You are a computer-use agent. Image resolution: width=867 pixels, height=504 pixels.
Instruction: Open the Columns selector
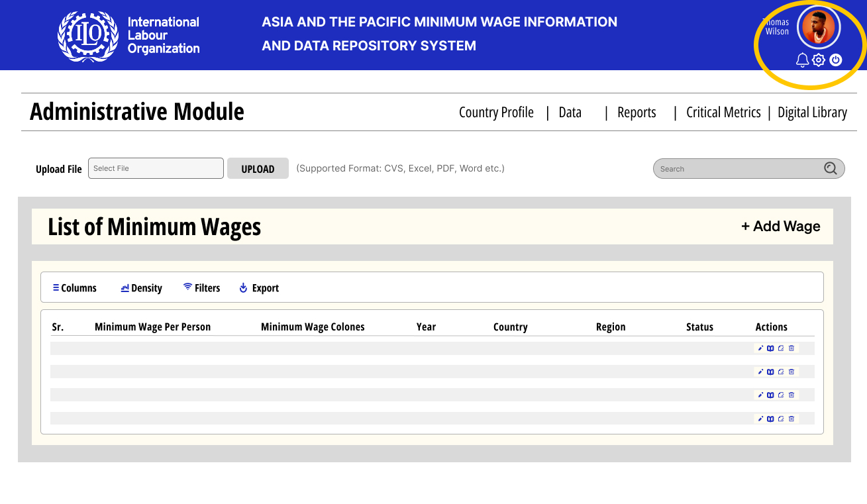click(75, 288)
